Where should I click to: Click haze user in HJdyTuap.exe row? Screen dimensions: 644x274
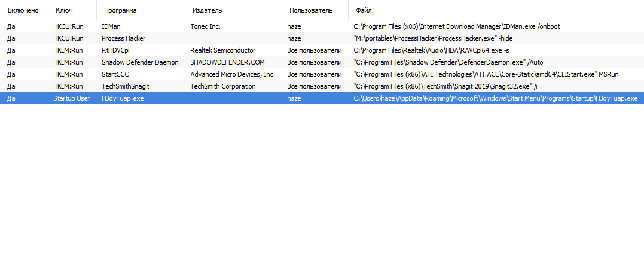pyautogui.click(x=294, y=98)
